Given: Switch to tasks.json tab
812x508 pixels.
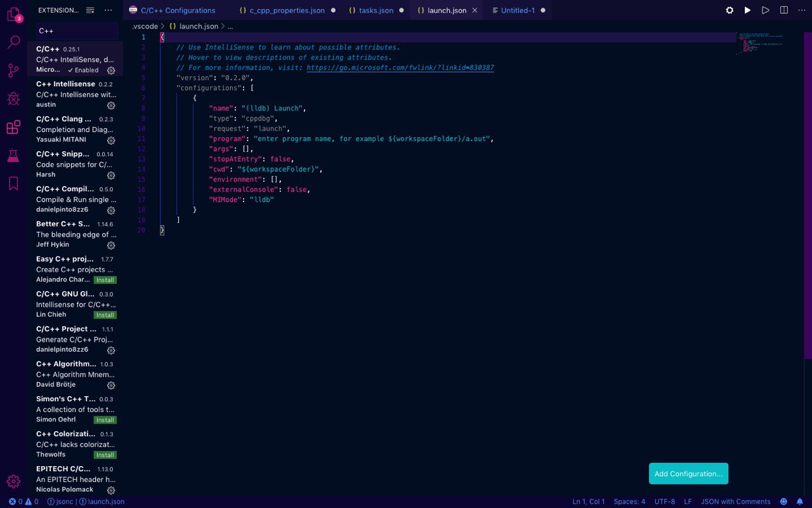Looking at the screenshot, I should point(376,10).
